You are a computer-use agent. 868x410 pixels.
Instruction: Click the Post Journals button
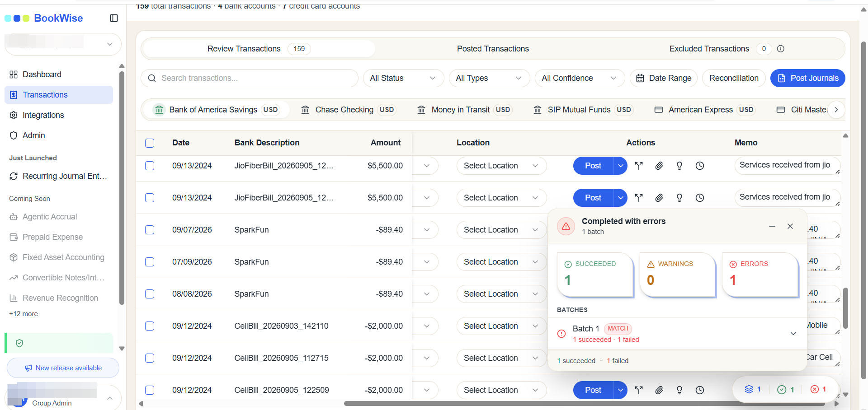tap(807, 78)
